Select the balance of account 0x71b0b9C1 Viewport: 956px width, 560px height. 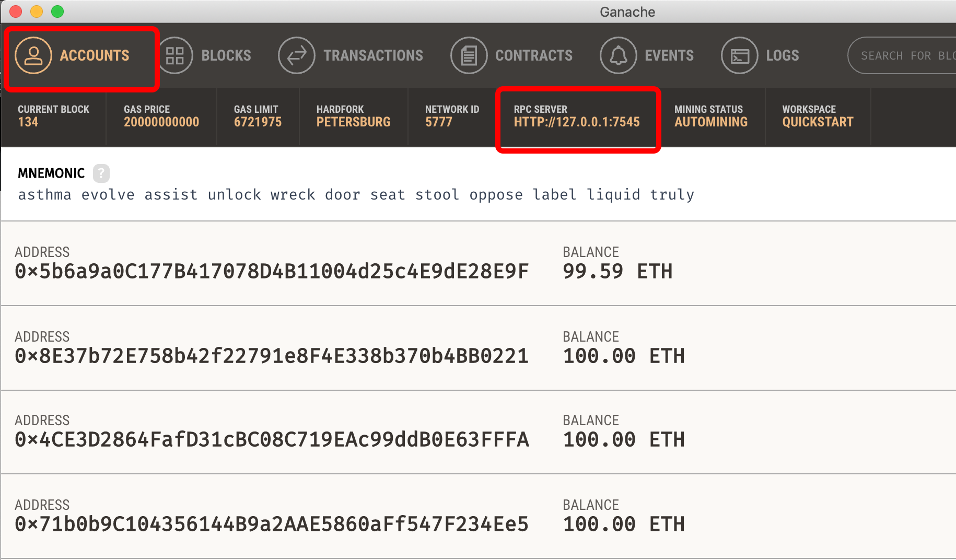[624, 524]
